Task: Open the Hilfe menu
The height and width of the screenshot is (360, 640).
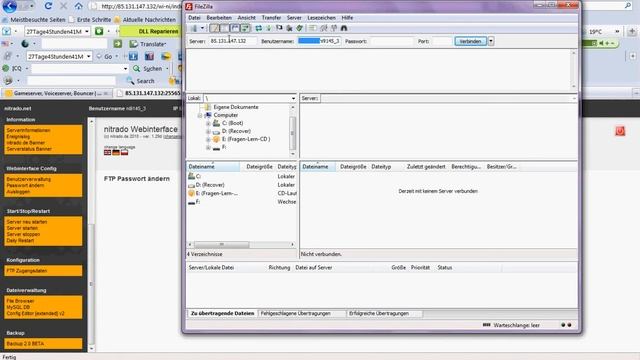Action: click(x=347, y=18)
